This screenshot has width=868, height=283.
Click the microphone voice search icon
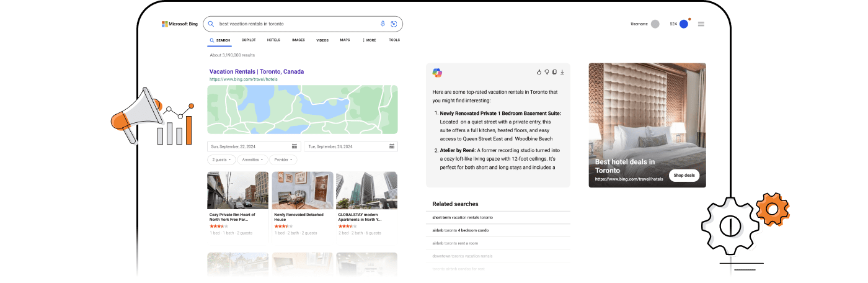point(383,24)
